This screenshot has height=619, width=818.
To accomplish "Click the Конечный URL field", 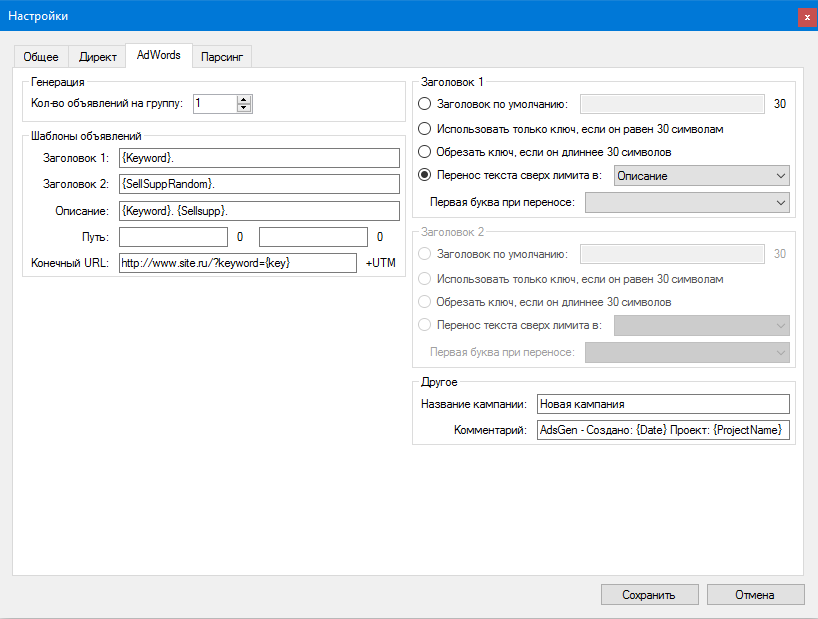I will 237,262.
